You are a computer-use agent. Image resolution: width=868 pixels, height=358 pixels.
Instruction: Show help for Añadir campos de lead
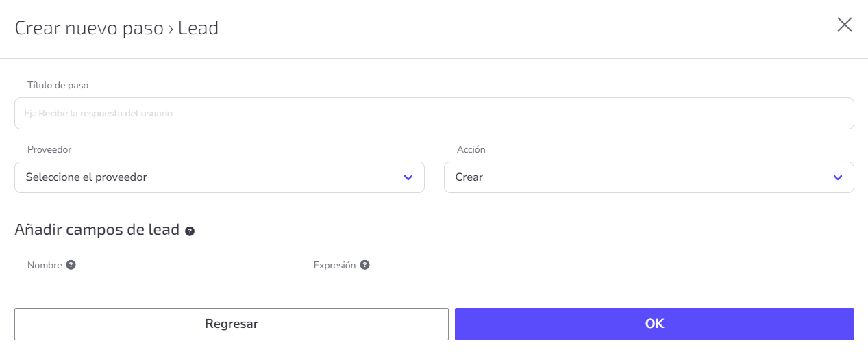coord(190,231)
